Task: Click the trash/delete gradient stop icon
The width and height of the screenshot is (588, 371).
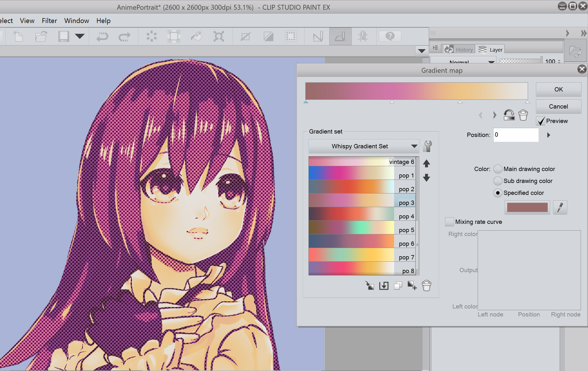Action: click(524, 115)
